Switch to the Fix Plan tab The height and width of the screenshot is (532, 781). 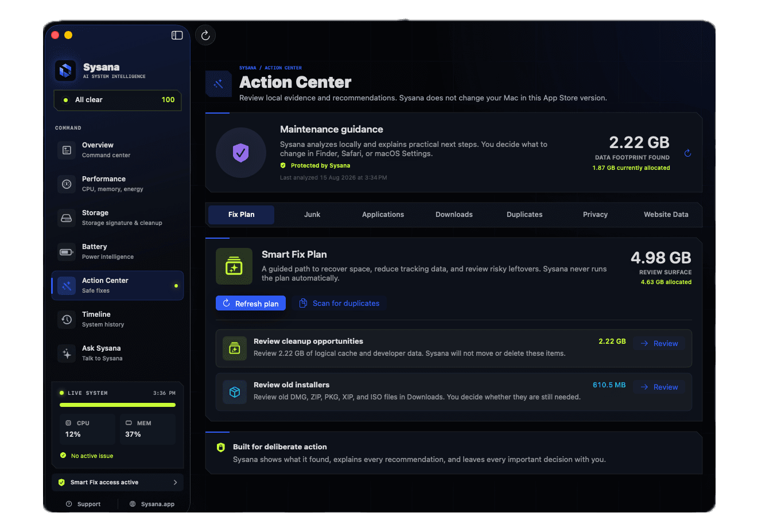pyautogui.click(x=241, y=215)
